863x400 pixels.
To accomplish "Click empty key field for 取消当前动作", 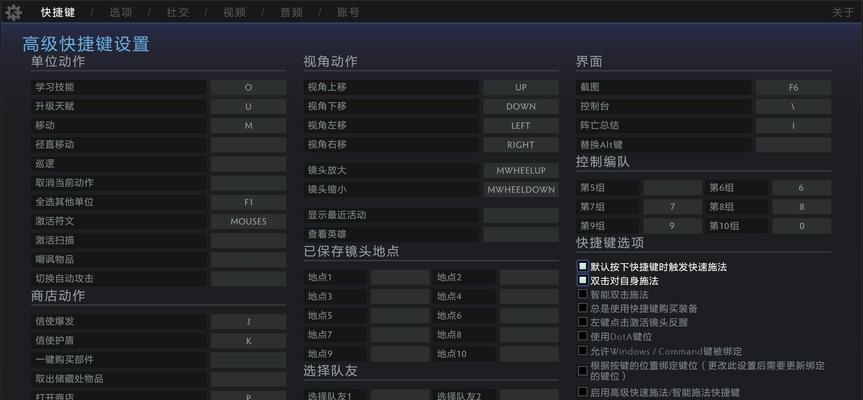I will [x=248, y=183].
